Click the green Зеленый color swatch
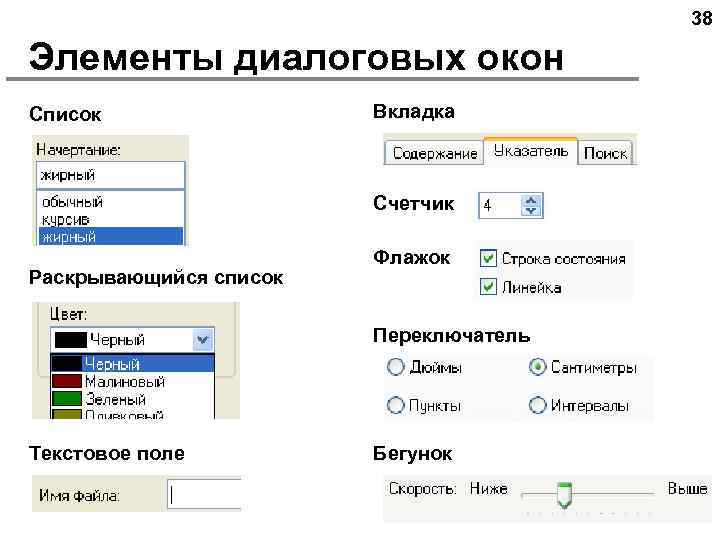Image resolution: width=720 pixels, height=540 pixels. (x=67, y=399)
